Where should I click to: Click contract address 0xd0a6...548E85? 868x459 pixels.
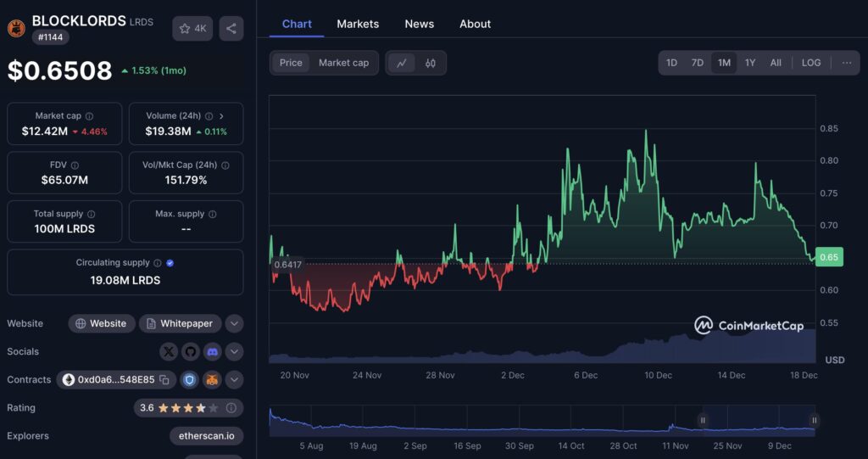(116, 380)
